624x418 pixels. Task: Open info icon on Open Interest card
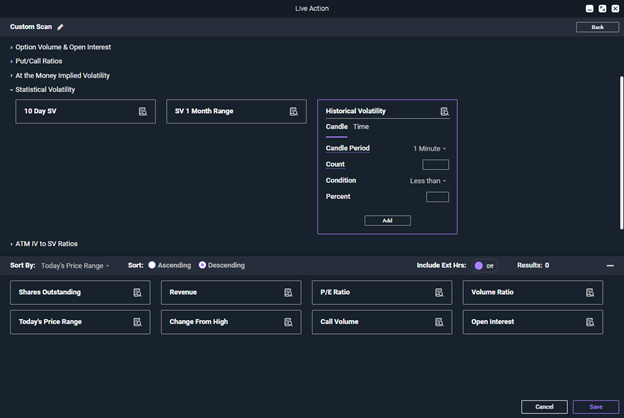(x=590, y=322)
